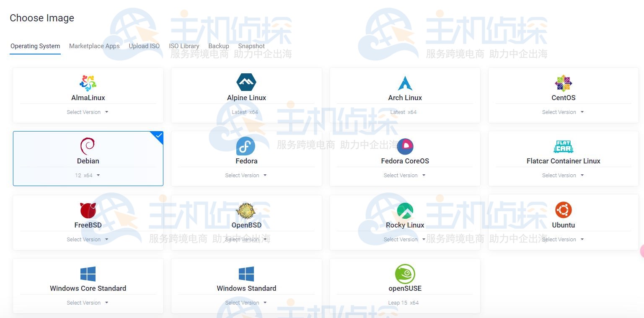The width and height of the screenshot is (644, 318).
Task: Click the Alpine Linux logo
Action: click(246, 82)
